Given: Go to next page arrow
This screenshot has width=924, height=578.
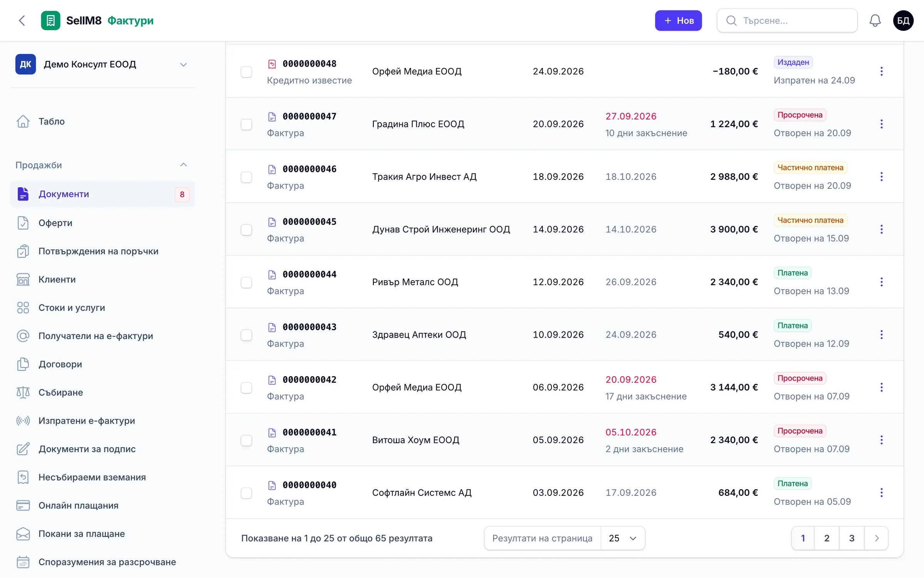Looking at the screenshot, I should [876, 538].
